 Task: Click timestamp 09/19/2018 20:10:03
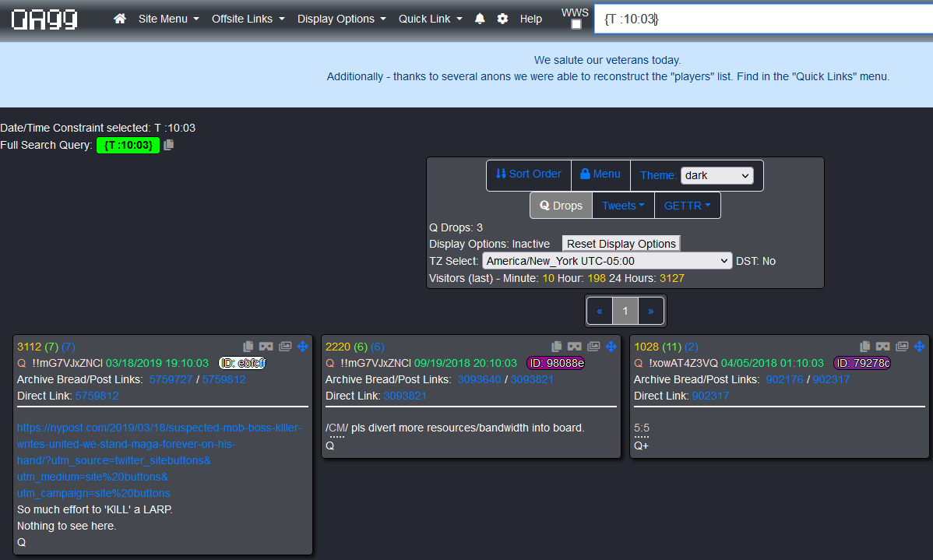coord(465,363)
